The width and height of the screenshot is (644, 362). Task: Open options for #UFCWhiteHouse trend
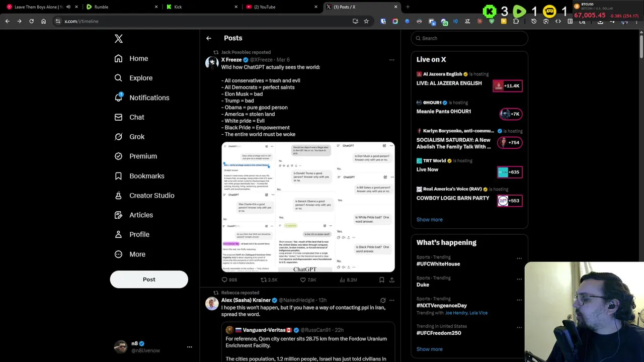click(519, 258)
